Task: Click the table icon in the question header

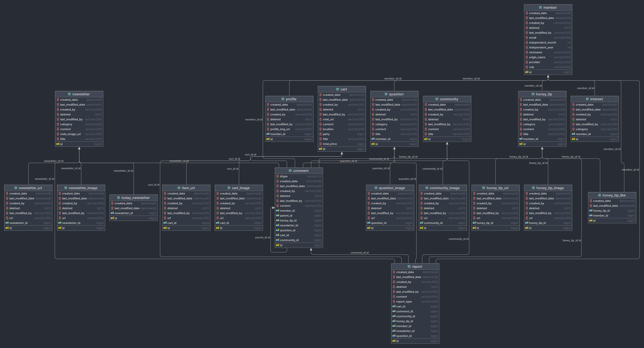Action: click(x=386, y=94)
